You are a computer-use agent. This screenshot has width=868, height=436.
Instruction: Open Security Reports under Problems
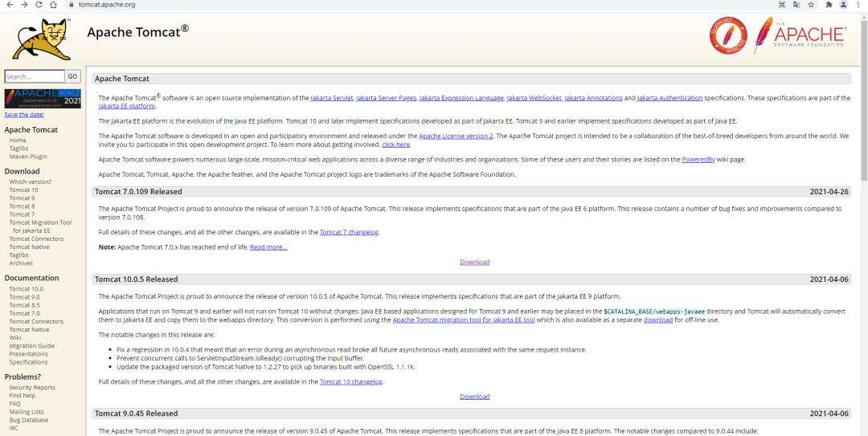32,387
